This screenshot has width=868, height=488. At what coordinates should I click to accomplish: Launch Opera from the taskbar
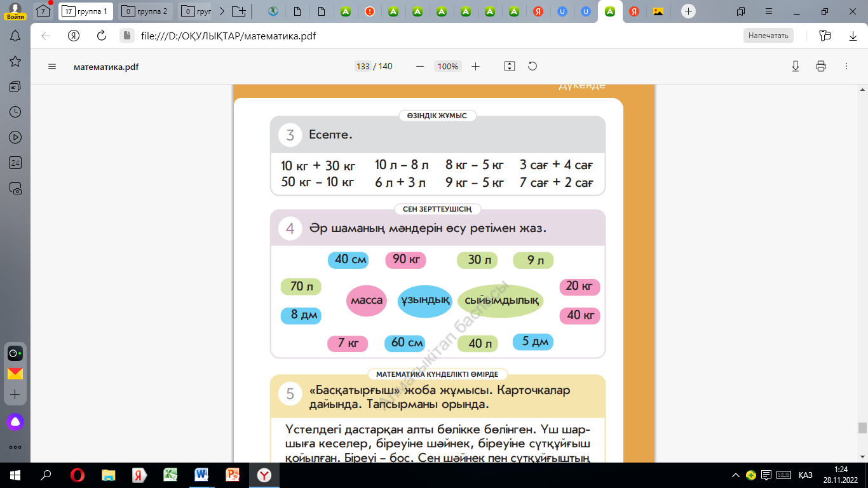point(78,475)
